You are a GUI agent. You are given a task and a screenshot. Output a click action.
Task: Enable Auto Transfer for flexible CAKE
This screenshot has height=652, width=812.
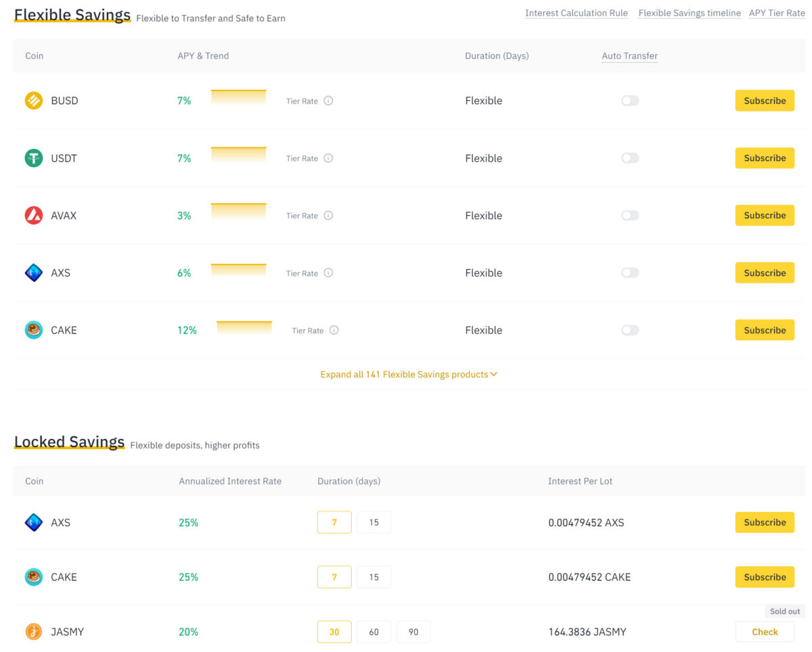click(x=630, y=330)
